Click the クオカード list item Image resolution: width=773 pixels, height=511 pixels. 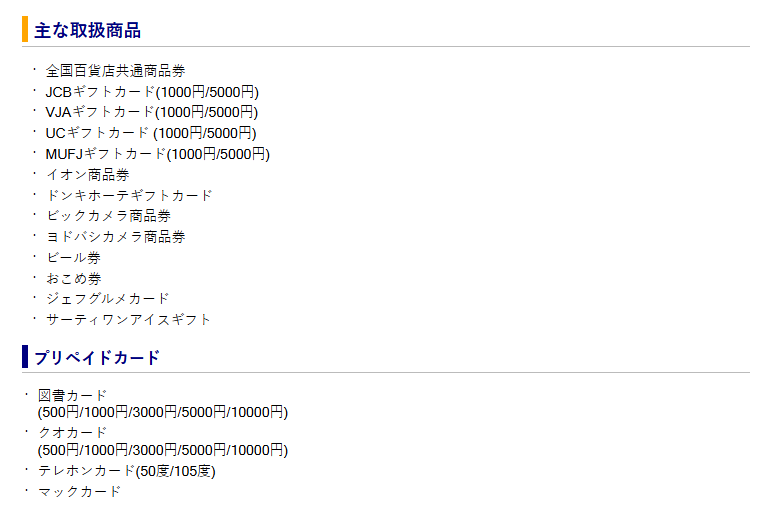point(72,433)
